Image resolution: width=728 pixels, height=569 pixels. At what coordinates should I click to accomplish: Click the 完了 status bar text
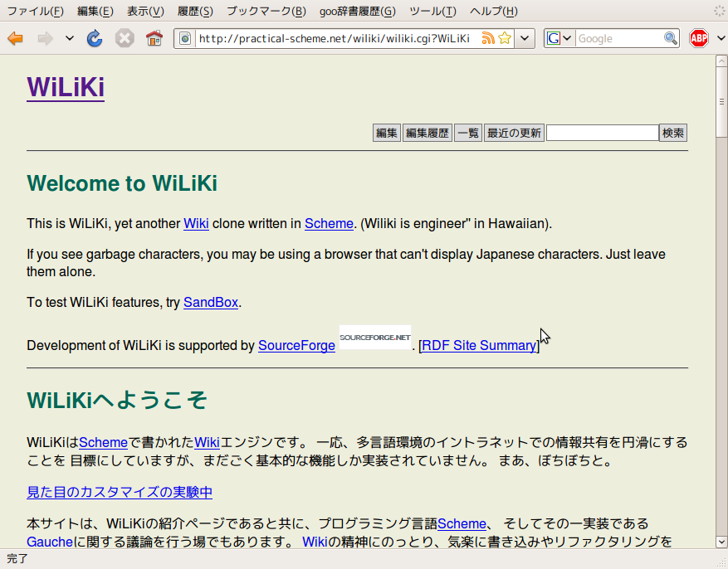coord(17,559)
